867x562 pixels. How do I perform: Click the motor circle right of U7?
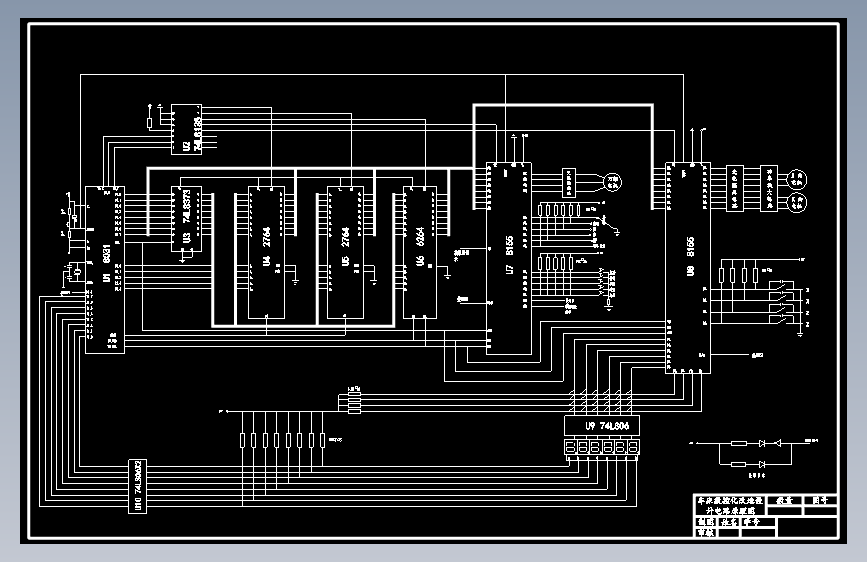click(x=613, y=182)
